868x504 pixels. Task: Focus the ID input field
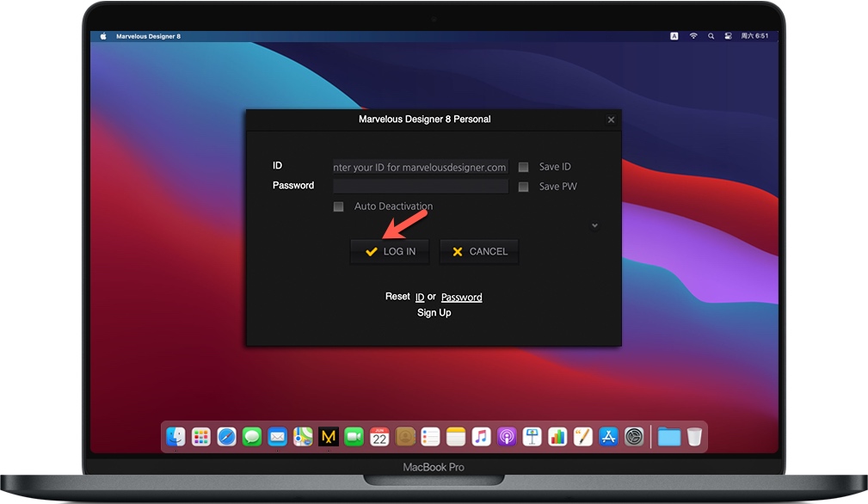pos(420,167)
